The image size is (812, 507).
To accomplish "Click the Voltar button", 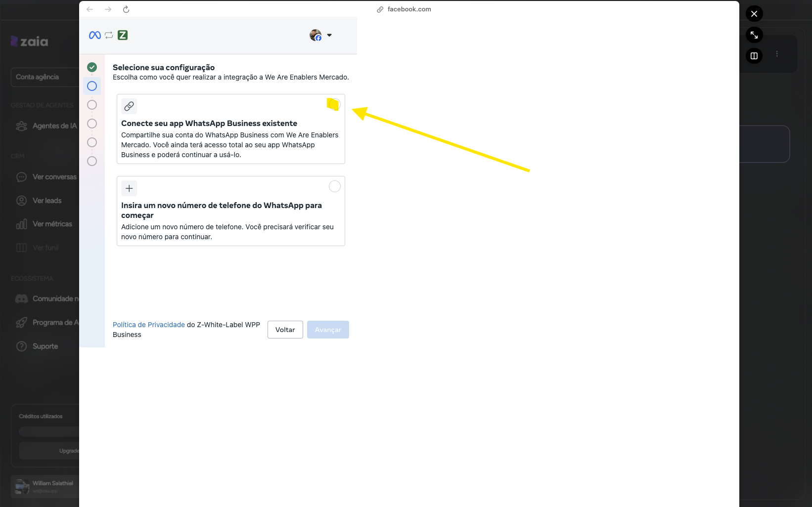I will [x=285, y=330].
